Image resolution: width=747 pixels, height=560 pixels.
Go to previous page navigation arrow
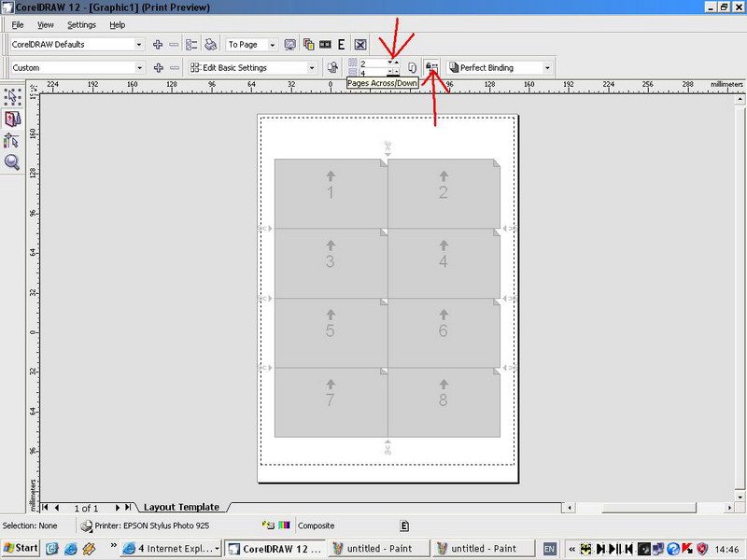click(x=57, y=508)
